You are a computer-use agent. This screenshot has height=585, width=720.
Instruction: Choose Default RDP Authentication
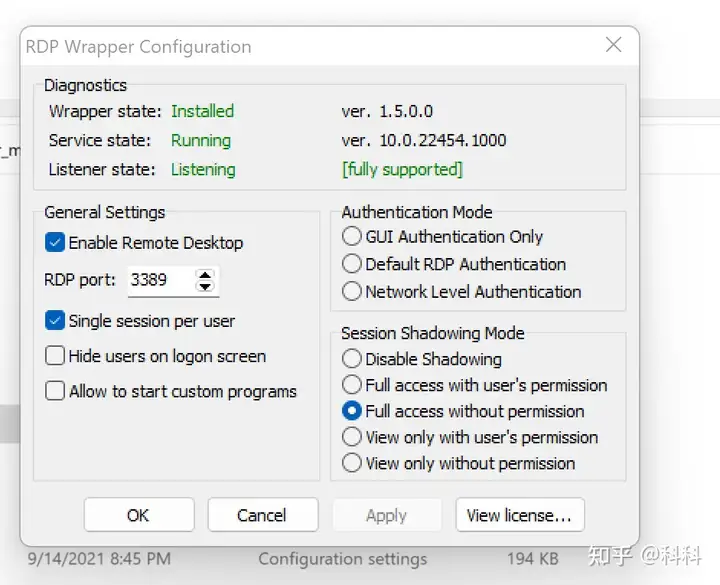click(352, 264)
